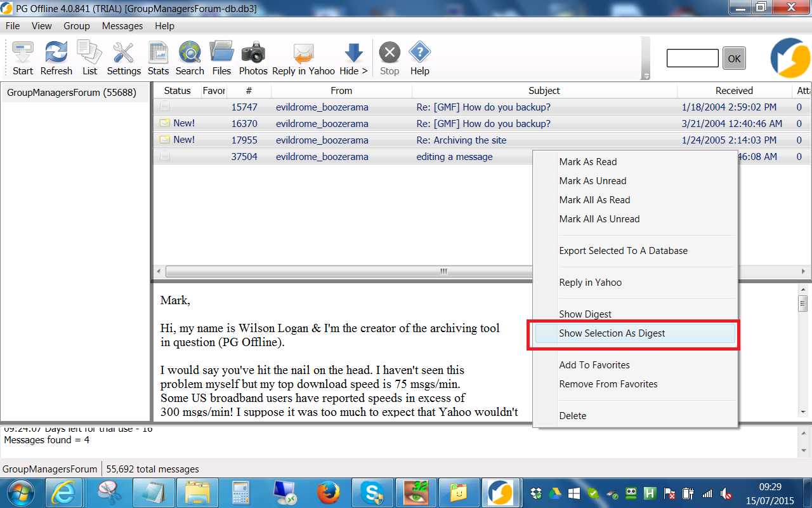Open the Files folder icon
The image size is (812, 508).
click(x=221, y=52)
